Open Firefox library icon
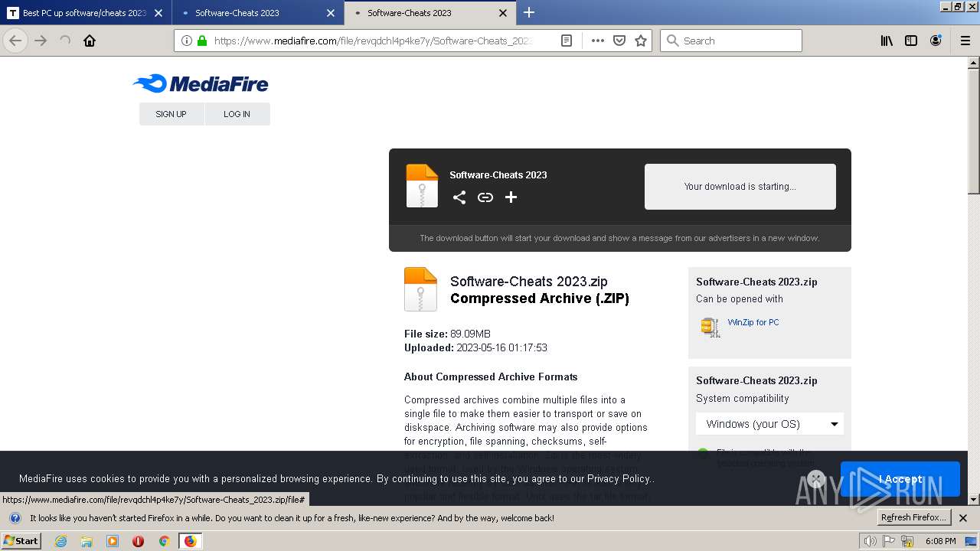 [x=887, y=41]
